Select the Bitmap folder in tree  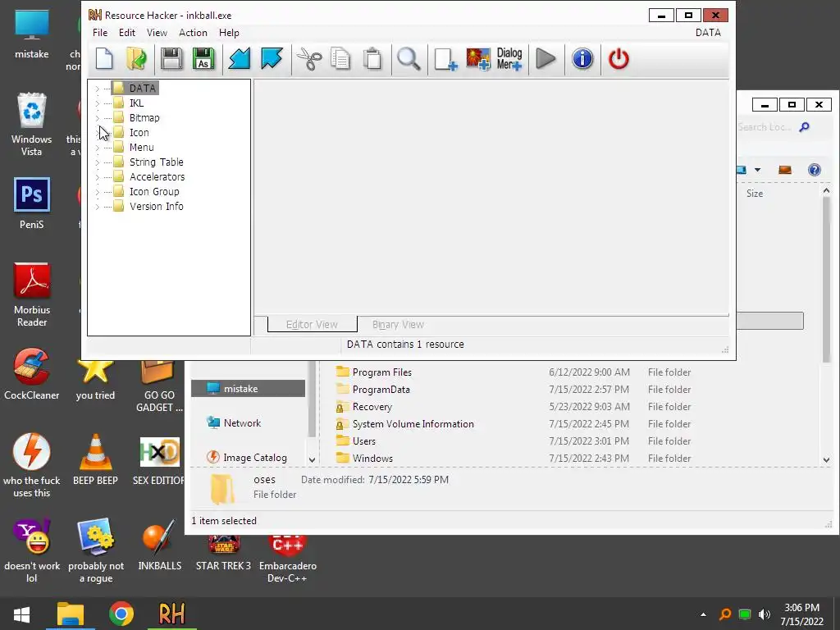(x=137, y=118)
